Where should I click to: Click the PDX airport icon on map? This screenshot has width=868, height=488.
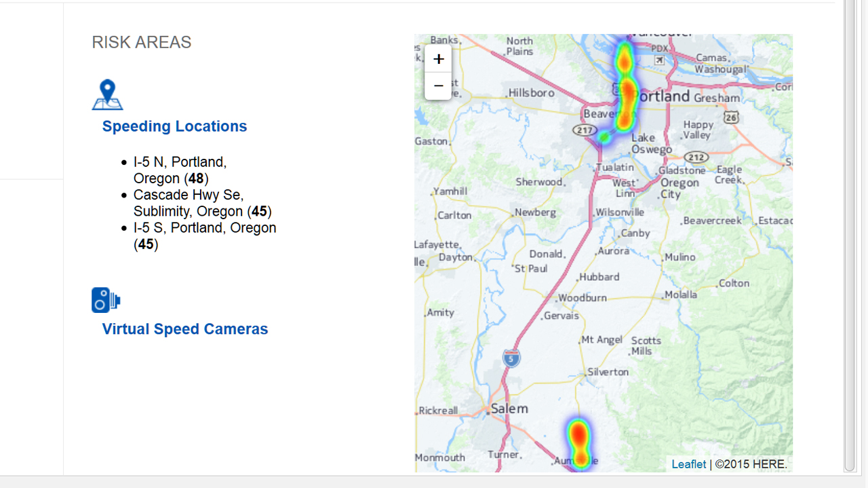(x=659, y=60)
